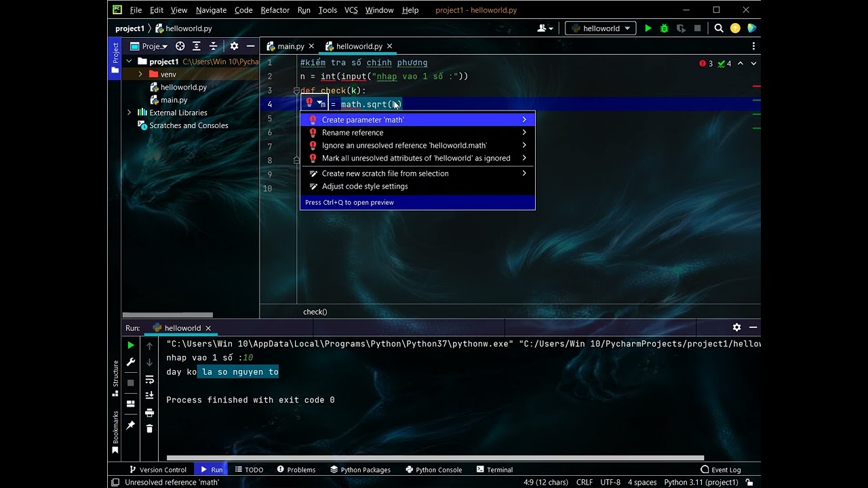
Task: Click the read-only lock icon in the status bar
Action: (749, 483)
